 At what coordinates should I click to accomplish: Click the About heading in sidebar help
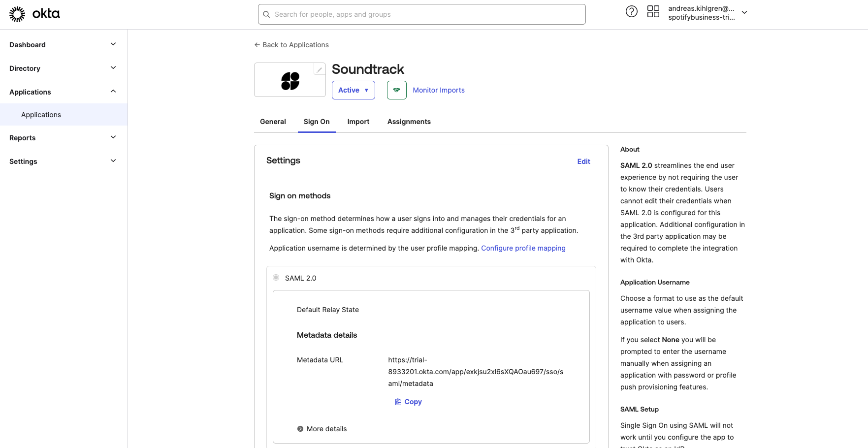630,149
